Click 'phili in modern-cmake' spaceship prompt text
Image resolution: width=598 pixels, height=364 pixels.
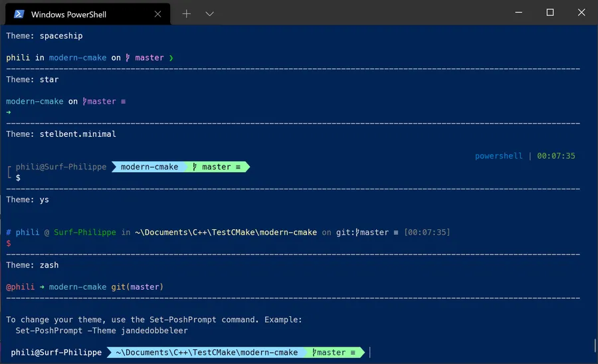[56, 58]
